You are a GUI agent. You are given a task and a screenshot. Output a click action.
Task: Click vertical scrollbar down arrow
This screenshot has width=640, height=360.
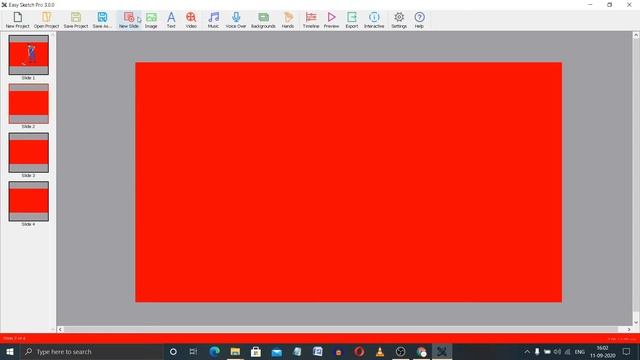[636, 322]
